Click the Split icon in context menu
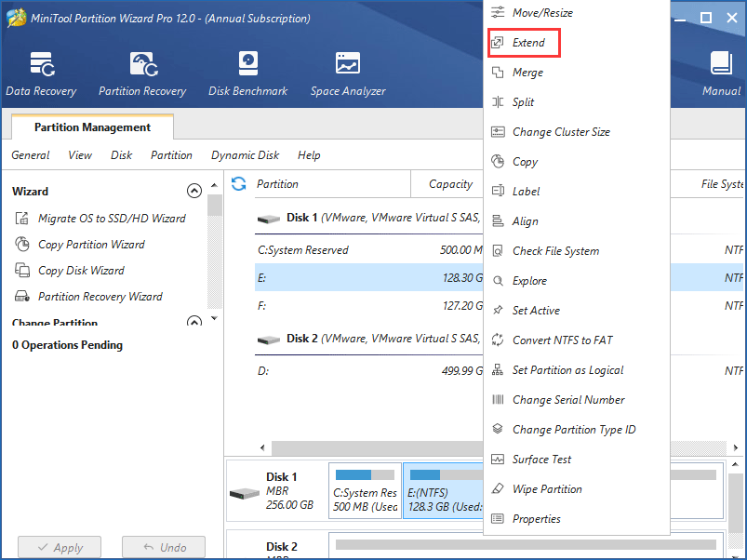Screen dimensions: 747x560 pyautogui.click(x=498, y=102)
